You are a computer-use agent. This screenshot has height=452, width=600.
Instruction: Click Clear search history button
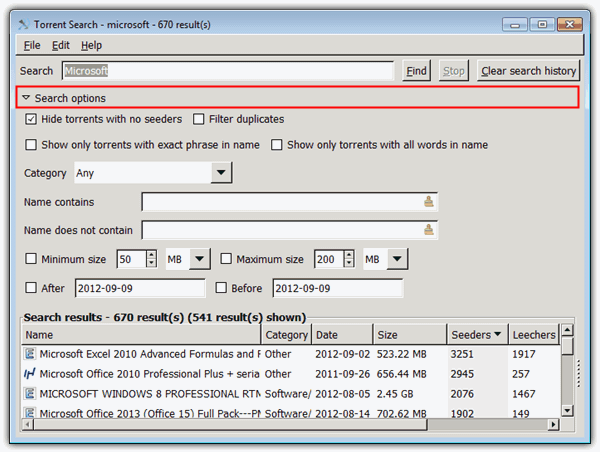click(x=528, y=71)
